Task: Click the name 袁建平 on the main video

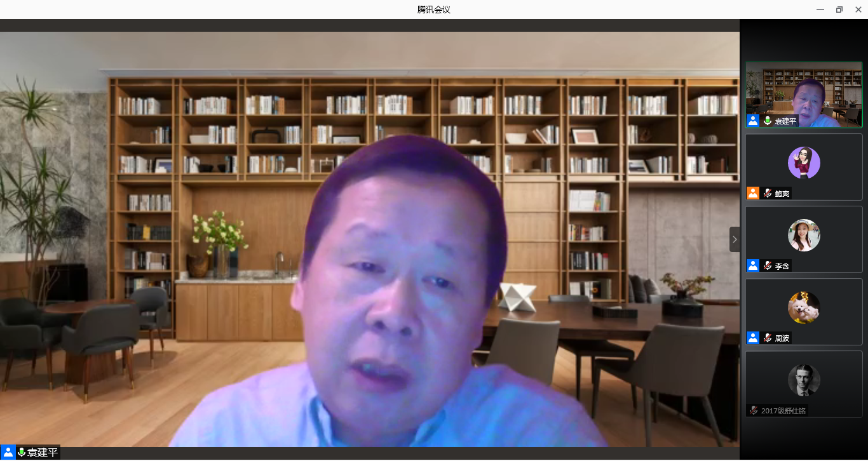Action: (43, 453)
